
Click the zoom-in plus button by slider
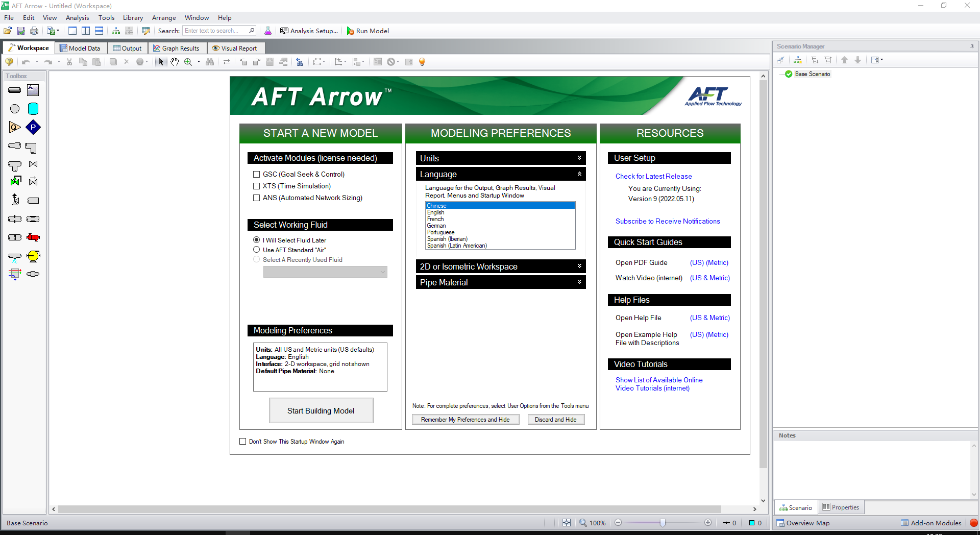(708, 523)
